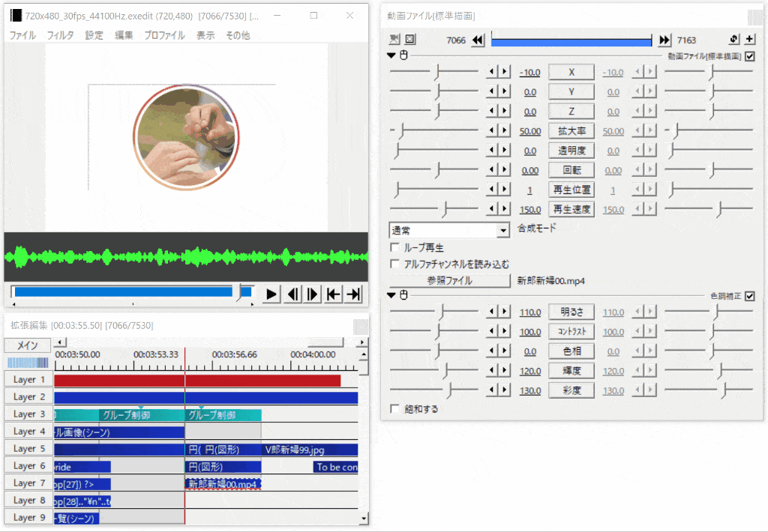
Task: Disable the 色調補正 filter checkbox
Action: [750, 296]
